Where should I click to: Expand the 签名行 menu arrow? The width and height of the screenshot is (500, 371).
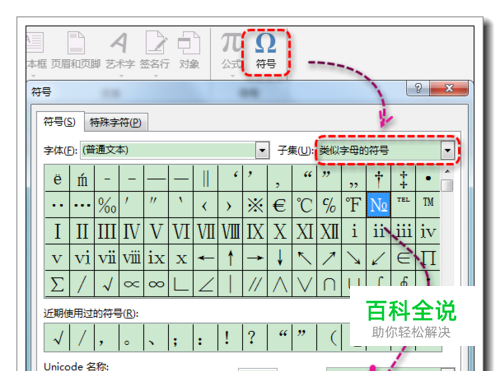tap(156, 76)
